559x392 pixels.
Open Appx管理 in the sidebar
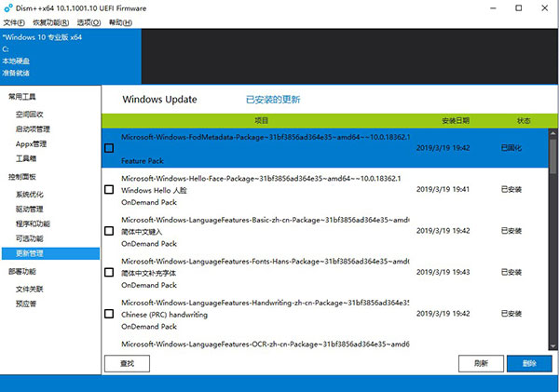(x=31, y=144)
